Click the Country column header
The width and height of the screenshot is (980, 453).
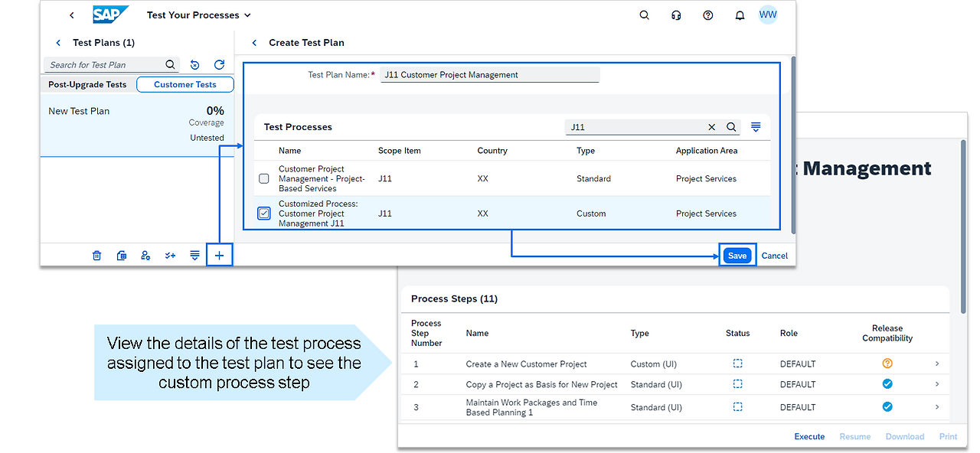point(492,151)
